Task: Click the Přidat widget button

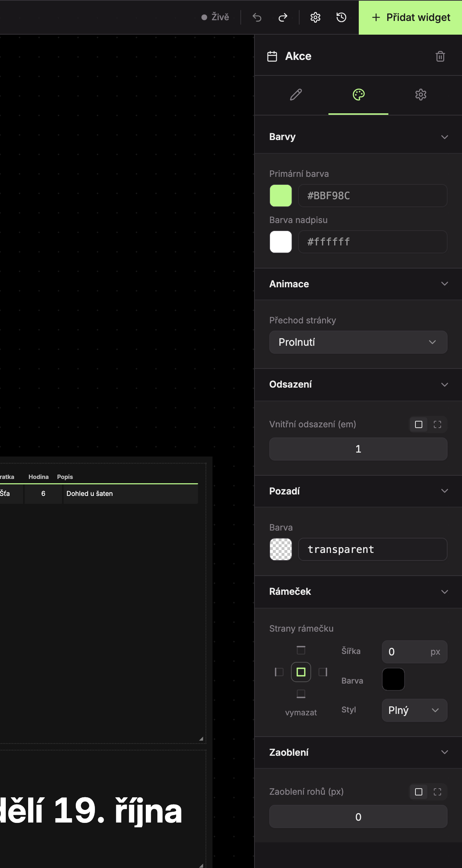Action: [x=410, y=17]
